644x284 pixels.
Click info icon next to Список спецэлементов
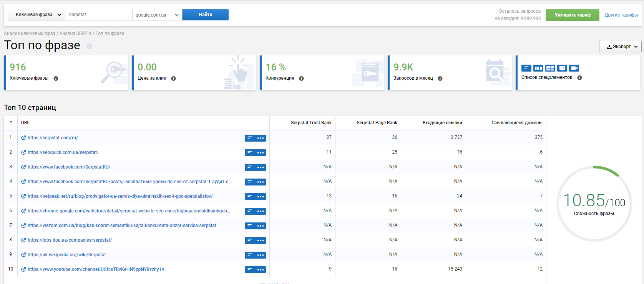pos(579,78)
